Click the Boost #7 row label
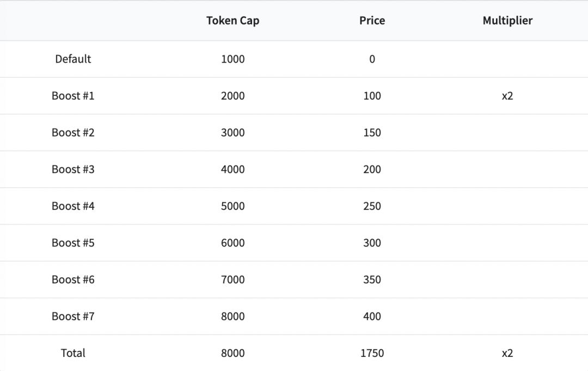The width and height of the screenshot is (588, 371). (x=73, y=316)
